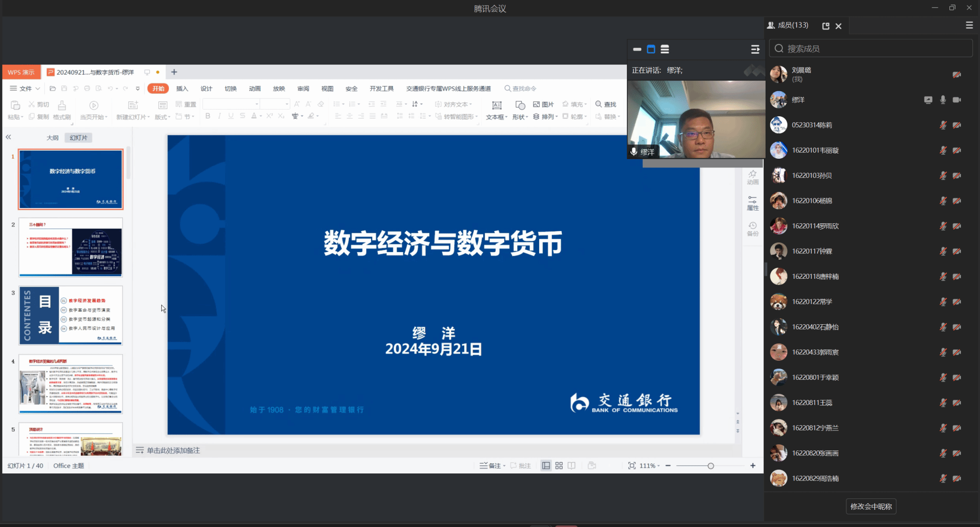The height and width of the screenshot is (527, 980).
Task: Toggle camera for 刘晨璐 (me)
Action: coord(957,75)
